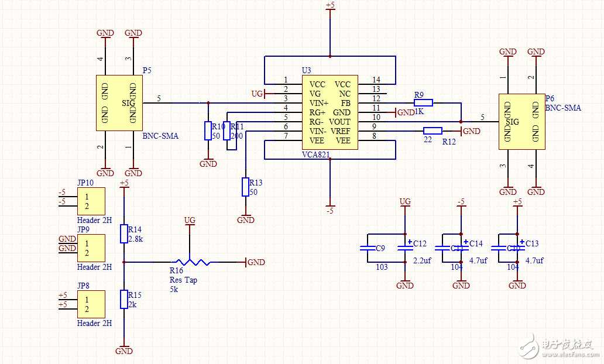
Task: Select the P5 BNC-SMA connector symbol
Action: pyautogui.click(x=119, y=103)
